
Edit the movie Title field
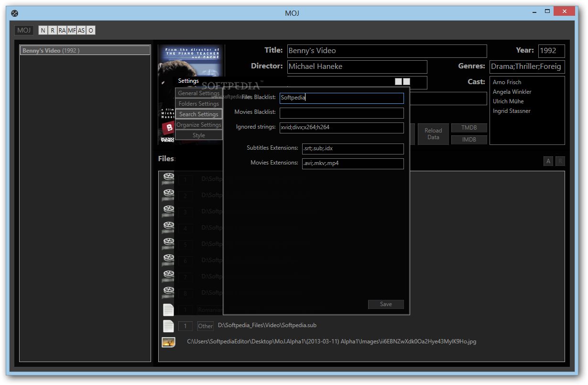(387, 51)
